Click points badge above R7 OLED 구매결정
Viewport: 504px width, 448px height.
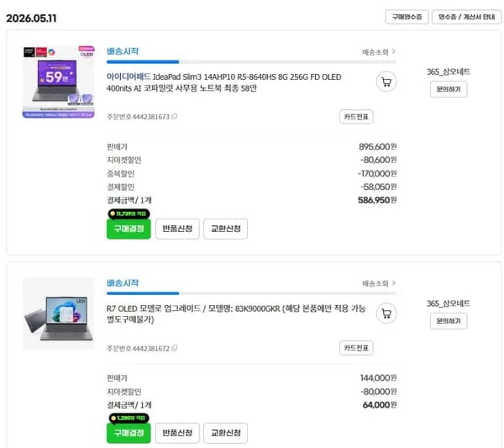click(x=129, y=418)
